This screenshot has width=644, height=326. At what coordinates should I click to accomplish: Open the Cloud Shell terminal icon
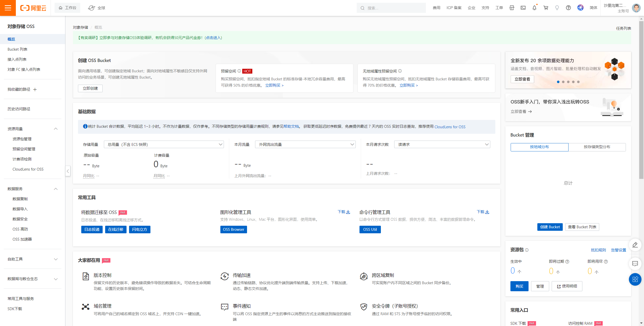point(523,8)
